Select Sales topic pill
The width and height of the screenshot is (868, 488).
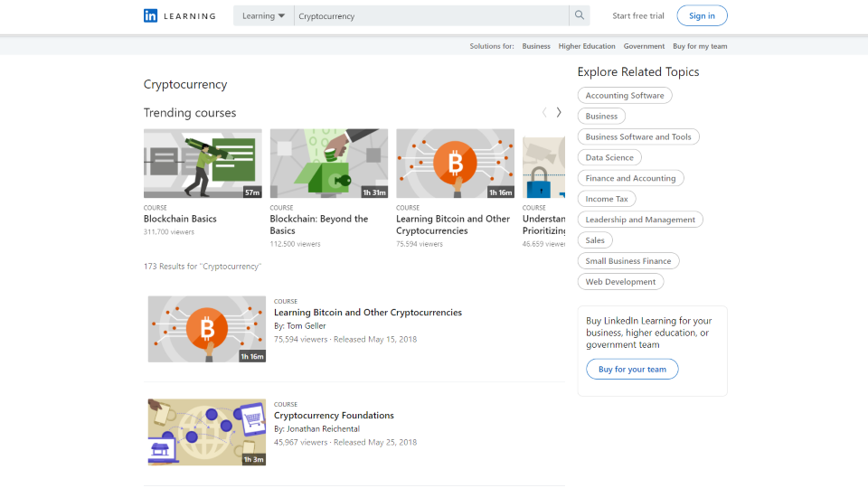tap(595, 240)
